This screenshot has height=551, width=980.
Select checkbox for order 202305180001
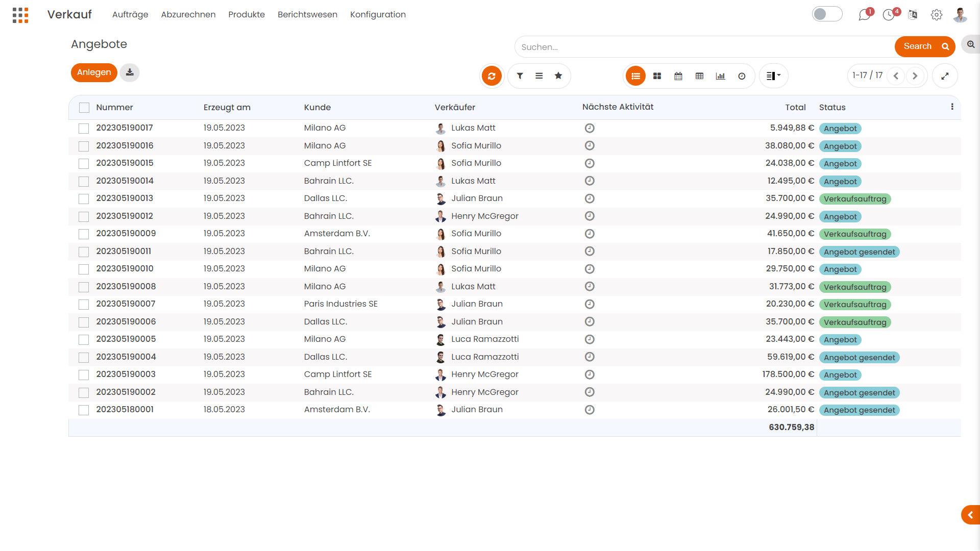(x=84, y=410)
